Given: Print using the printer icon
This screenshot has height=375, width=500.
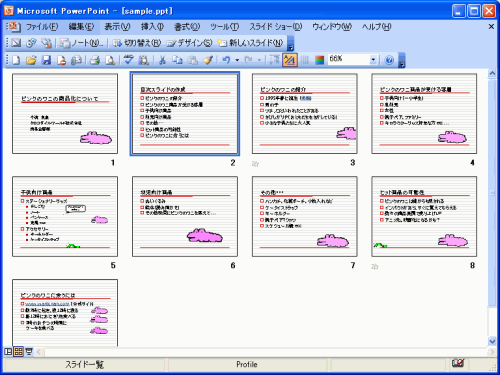Looking at the screenshot, I should 95,60.
